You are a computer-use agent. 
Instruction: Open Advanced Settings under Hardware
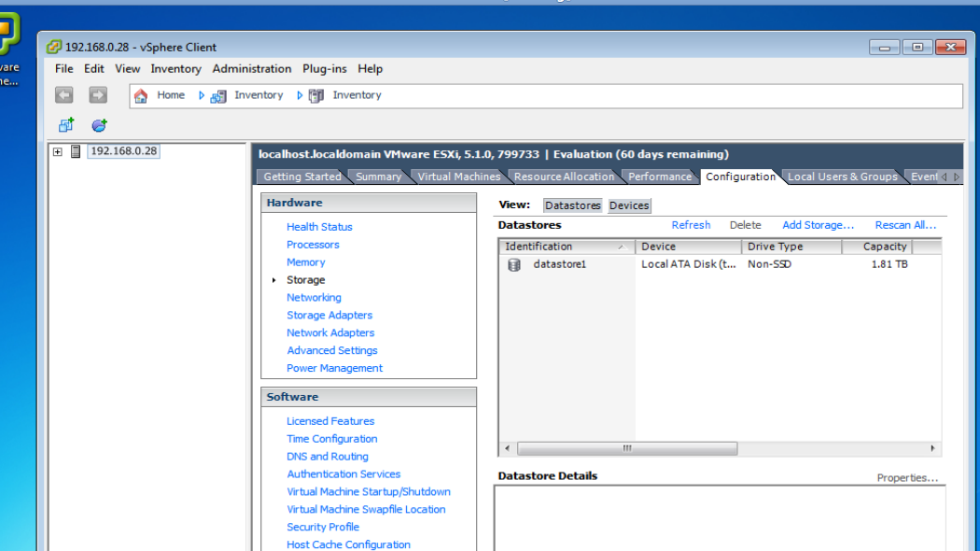pos(332,350)
